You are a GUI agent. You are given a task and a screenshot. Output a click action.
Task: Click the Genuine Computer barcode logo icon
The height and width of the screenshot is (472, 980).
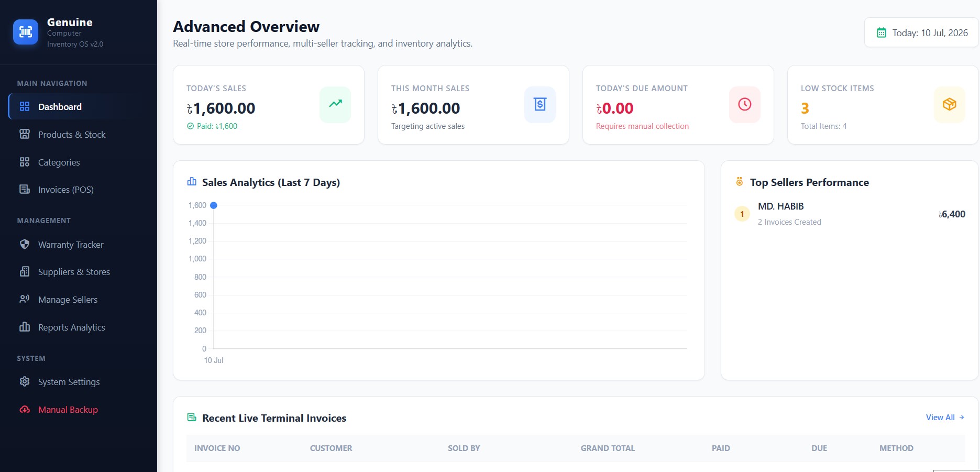pyautogui.click(x=26, y=32)
